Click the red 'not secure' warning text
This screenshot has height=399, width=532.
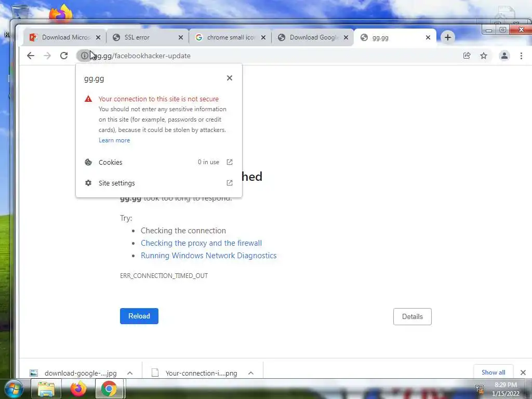pyautogui.click(x=158, y=99)
